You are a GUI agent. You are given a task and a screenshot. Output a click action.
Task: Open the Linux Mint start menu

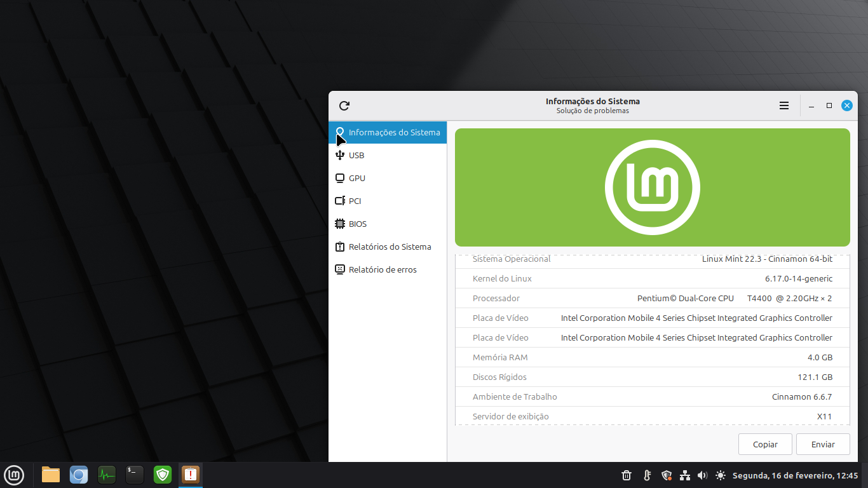click(x=14, y=475)
